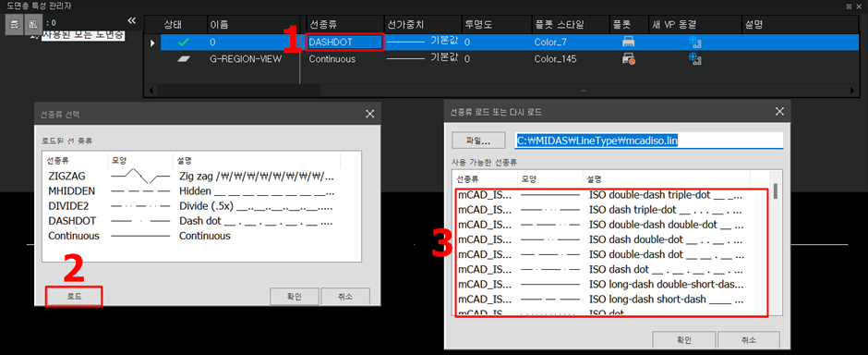
Task: Toggle new VP freeze icon for G-REGION-VIEW
Action: point(694,59)
